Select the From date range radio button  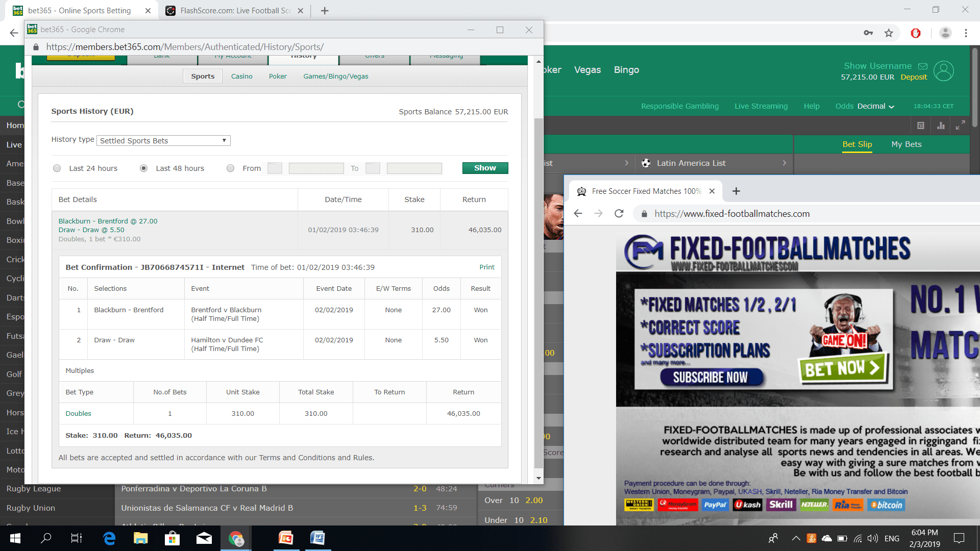231,168
